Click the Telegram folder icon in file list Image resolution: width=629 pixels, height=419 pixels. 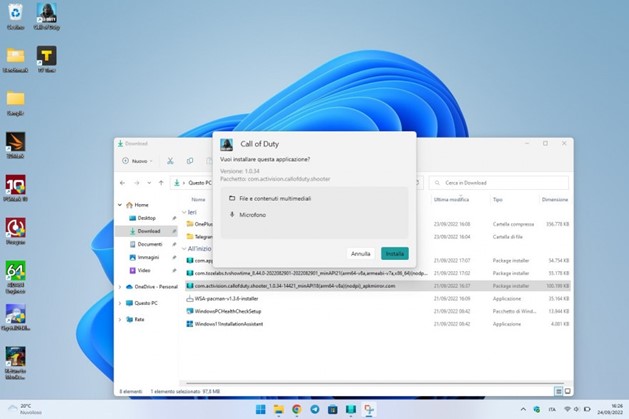[190, 237]
